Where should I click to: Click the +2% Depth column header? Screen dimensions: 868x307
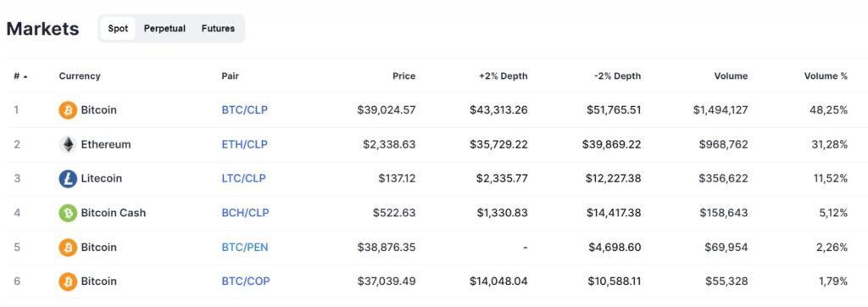click(504, 76)
